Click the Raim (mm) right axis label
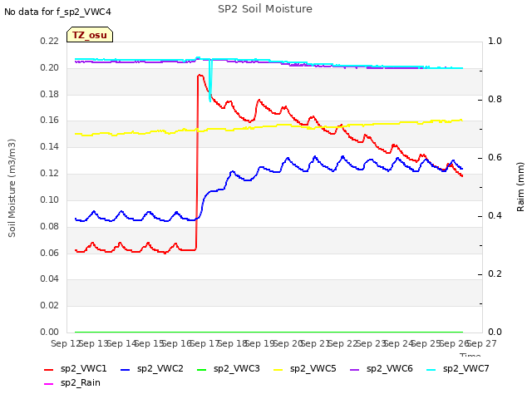 click(x=520, y=187)
